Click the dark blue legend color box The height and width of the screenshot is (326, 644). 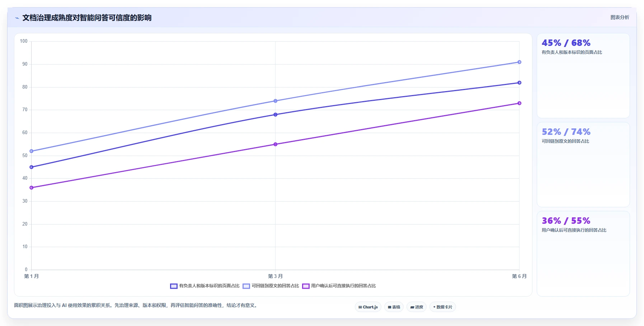(x=174, y=286)
